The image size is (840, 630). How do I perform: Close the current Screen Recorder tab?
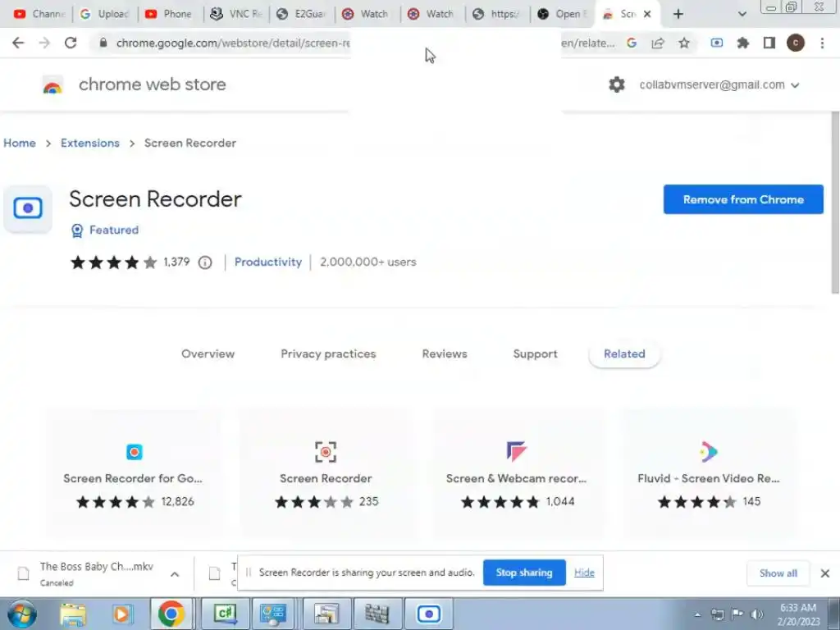point(647,14)
